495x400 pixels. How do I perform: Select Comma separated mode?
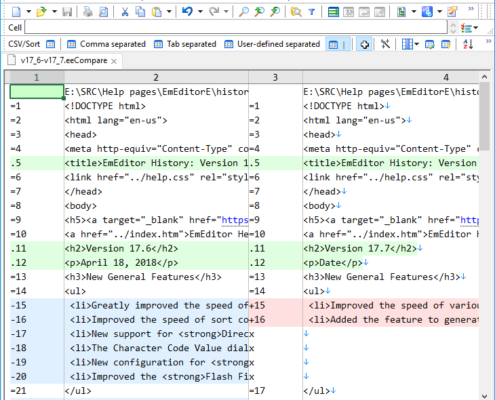106,44
